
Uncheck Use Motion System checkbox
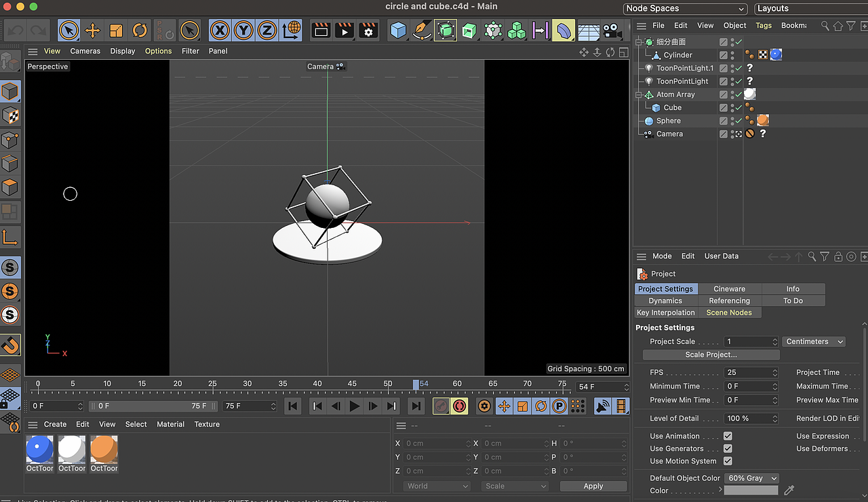[728, 461]
